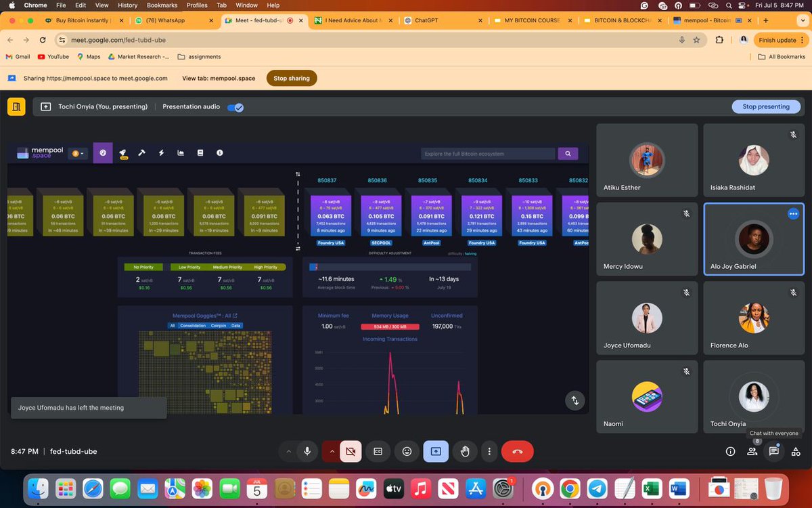Open meeting details info icon
This screenshot has height=508, width=812.
coord(730,451)
